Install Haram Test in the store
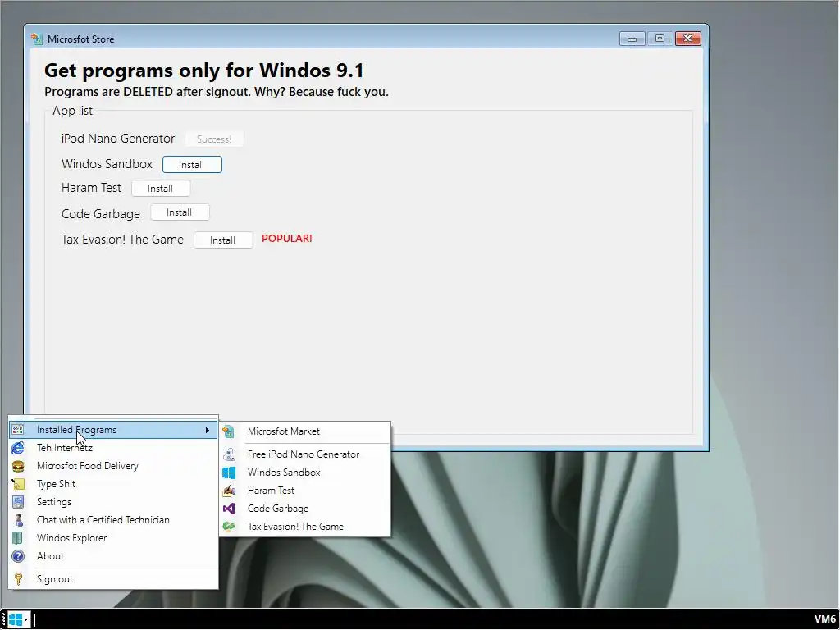The height and width of the screenshot is (630, 840). click(x=160, y=189)
